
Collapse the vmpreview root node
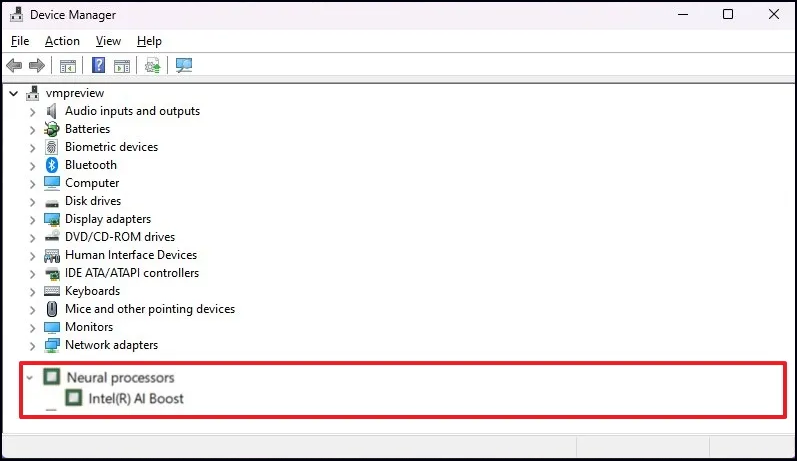click(14, 94)
